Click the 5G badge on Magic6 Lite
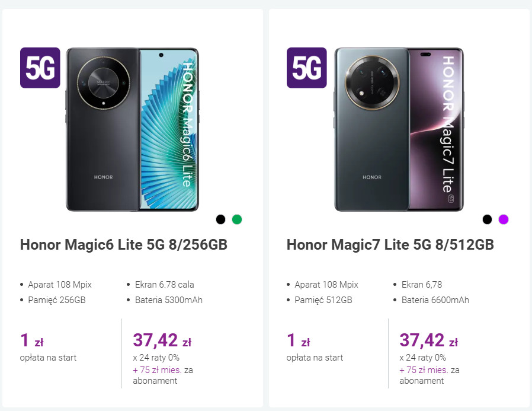 [40, 68]
